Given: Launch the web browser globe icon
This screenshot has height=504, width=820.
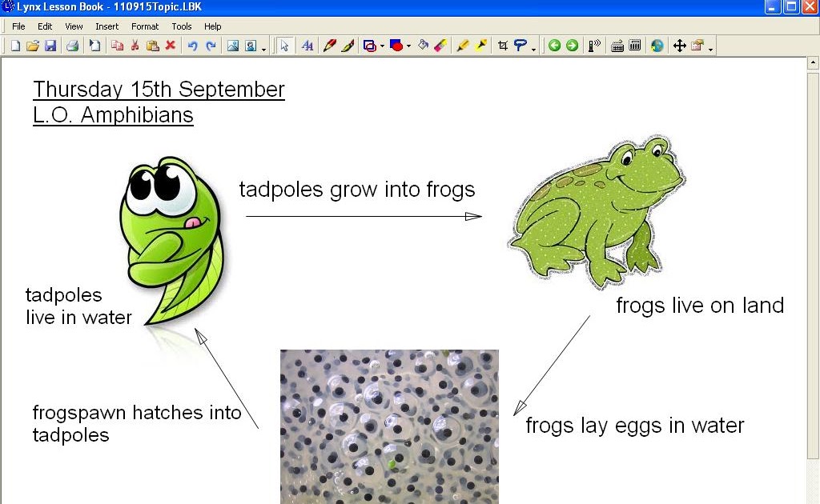Looking at the screenshot, I should point(657,46).
